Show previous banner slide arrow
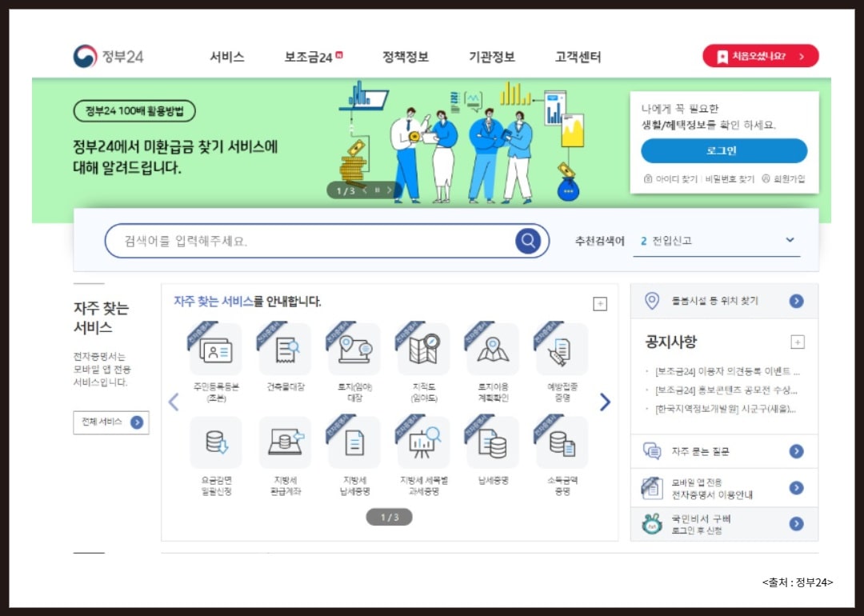Viewport: 864px width, 616px height. [365, 190]
